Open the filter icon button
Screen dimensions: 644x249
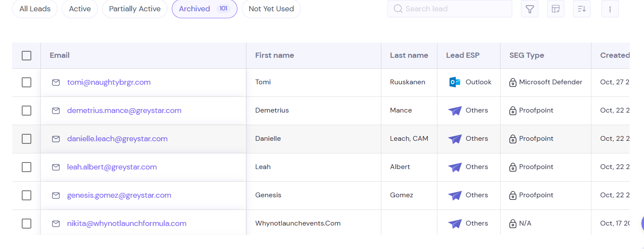(x=529, y=9)
